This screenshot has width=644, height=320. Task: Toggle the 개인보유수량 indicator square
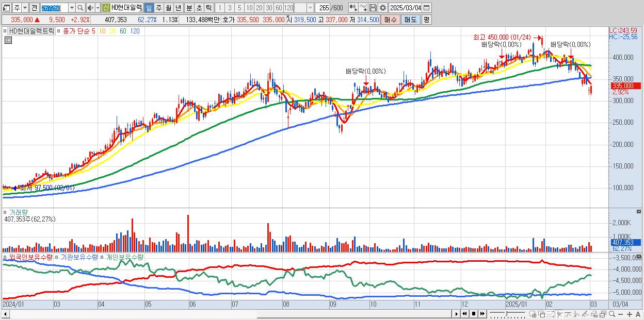[102, 257]
